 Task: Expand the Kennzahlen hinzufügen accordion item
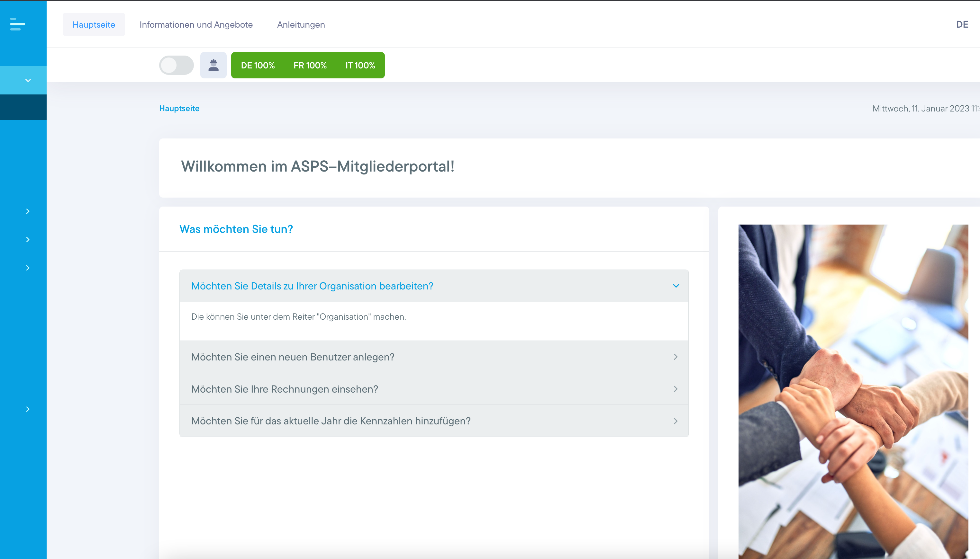[331, 421]
